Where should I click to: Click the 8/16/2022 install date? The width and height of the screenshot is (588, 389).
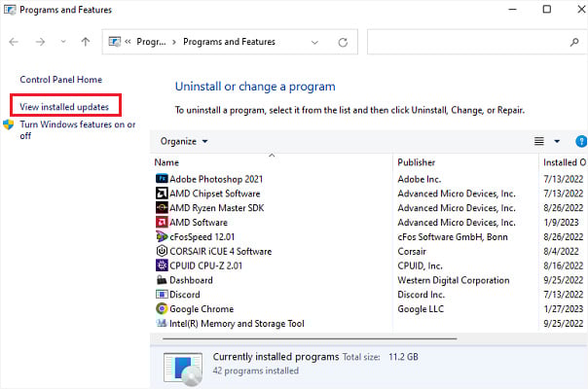(564, 265)
